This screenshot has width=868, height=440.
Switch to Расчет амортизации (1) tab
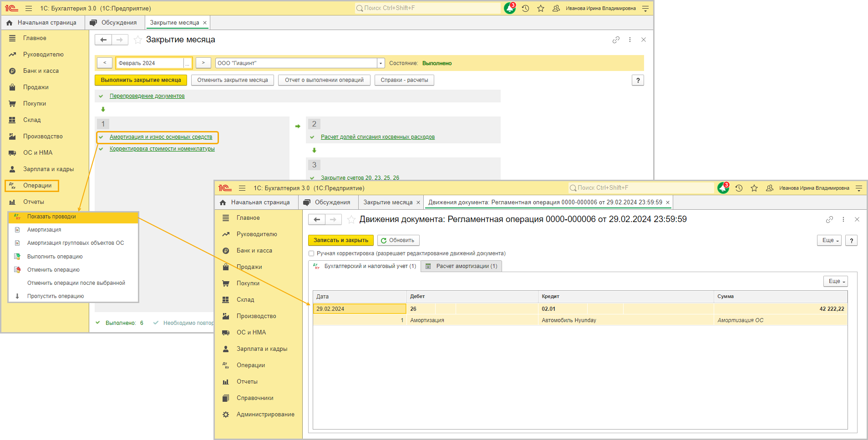[462, 266]
